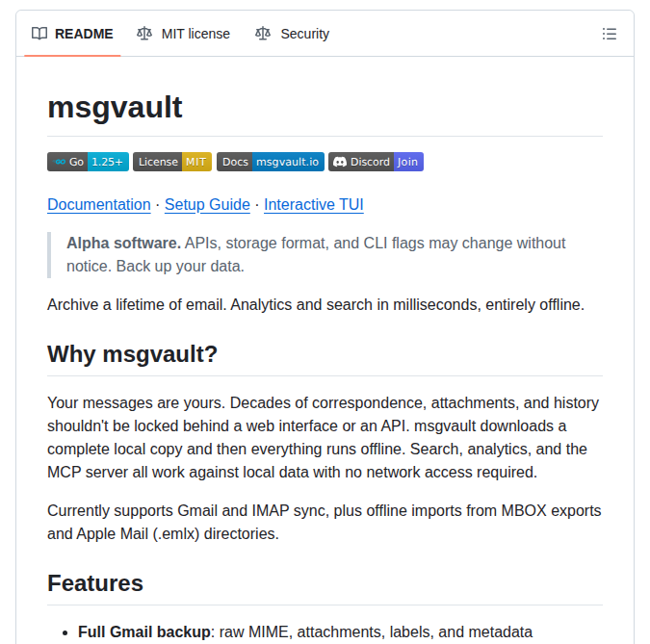Click the bold "Full Gmail backup" text
The height and width of the screenshot is (644, 650).
[x=144, y=631]
